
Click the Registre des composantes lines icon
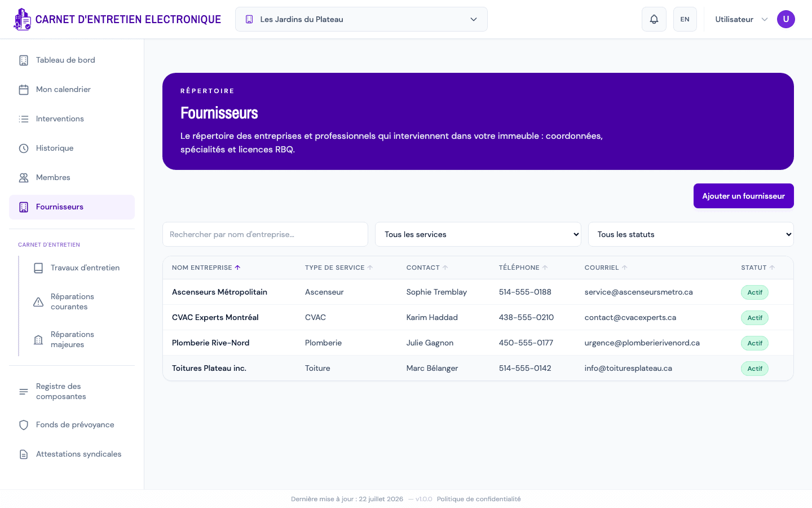[24, 392]
